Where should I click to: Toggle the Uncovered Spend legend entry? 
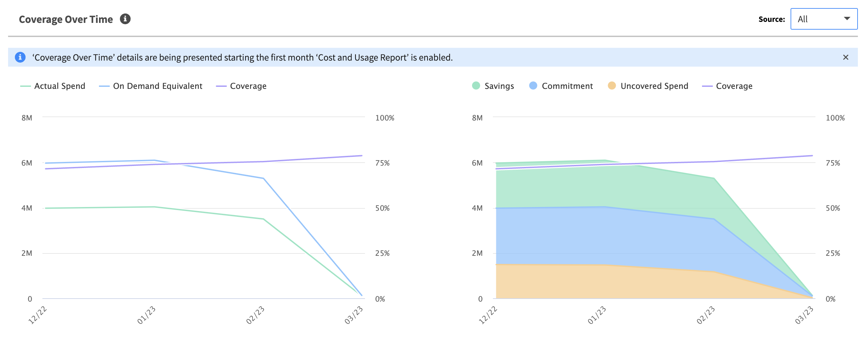(654, 86)
